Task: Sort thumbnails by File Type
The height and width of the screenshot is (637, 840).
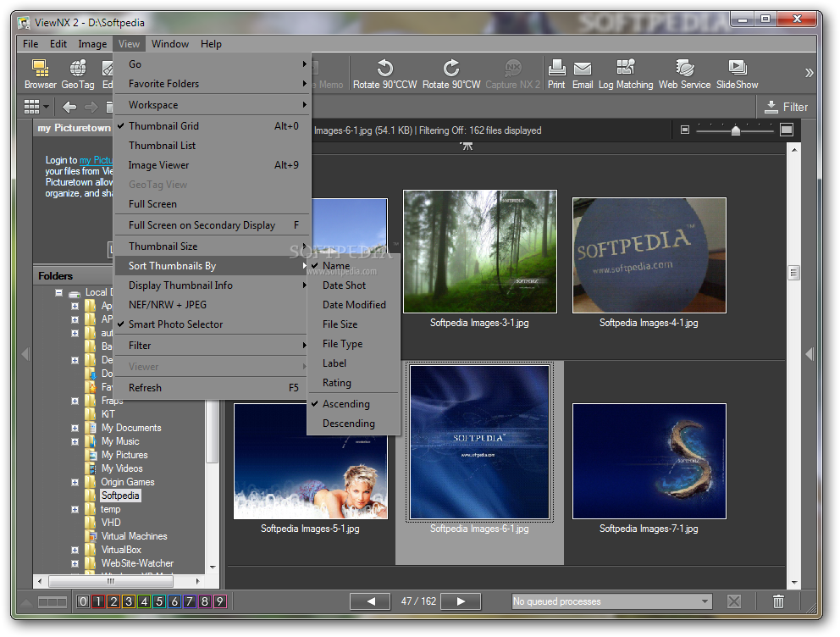Action: (x=354, y=344)
